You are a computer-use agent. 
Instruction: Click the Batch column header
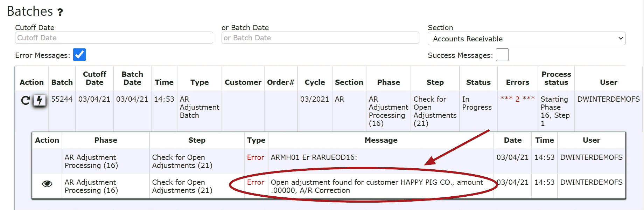point(62,82)
